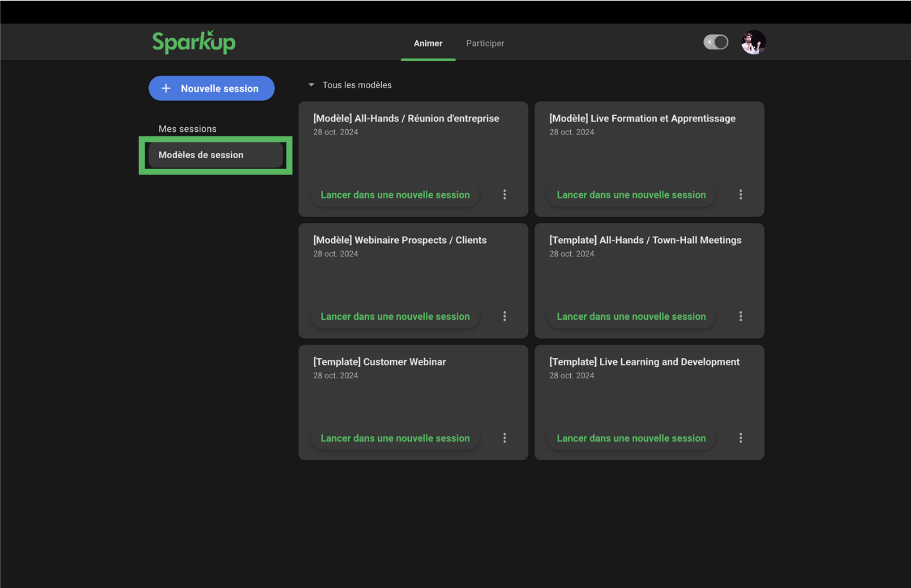Launch Webinaire Prospects / Clients in a new session
The width and height of the screenshot is (911, 588).
pyautogui.click(x=395, y=316)
